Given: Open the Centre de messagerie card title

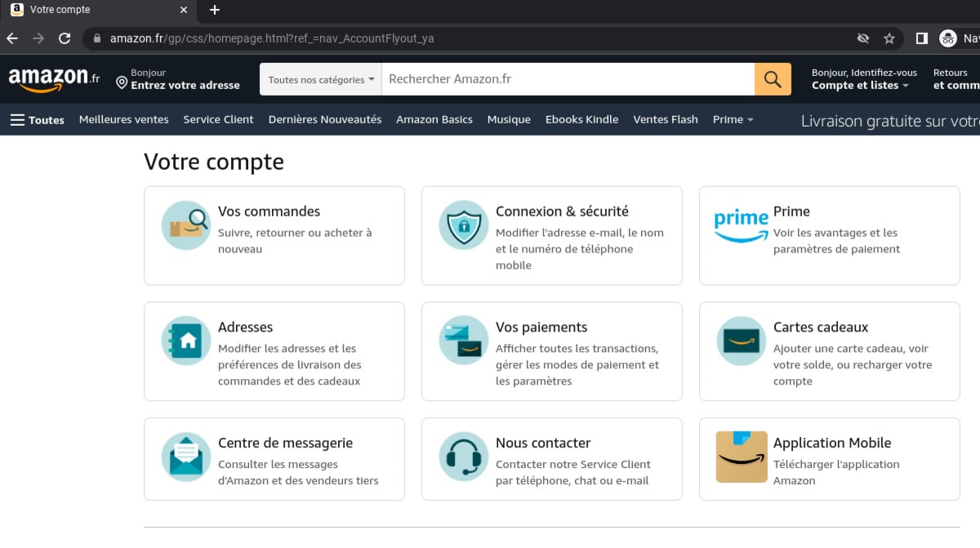Looking at the screenshot, I should click(x=285, y=443).
